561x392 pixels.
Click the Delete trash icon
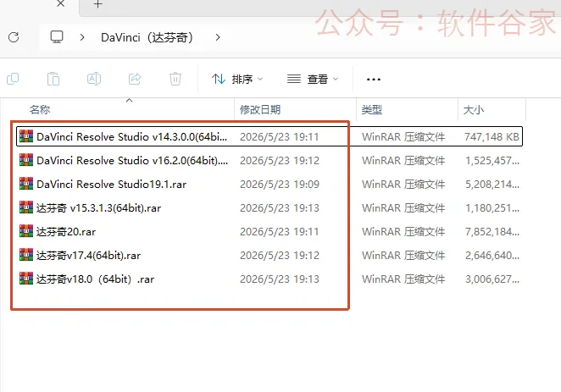(x=175, y=79)
